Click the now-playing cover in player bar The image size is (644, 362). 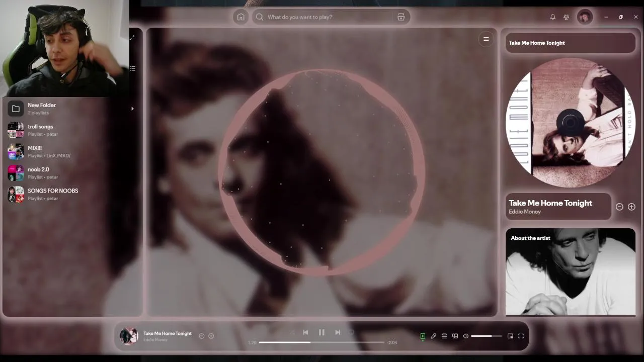point(129,336)
